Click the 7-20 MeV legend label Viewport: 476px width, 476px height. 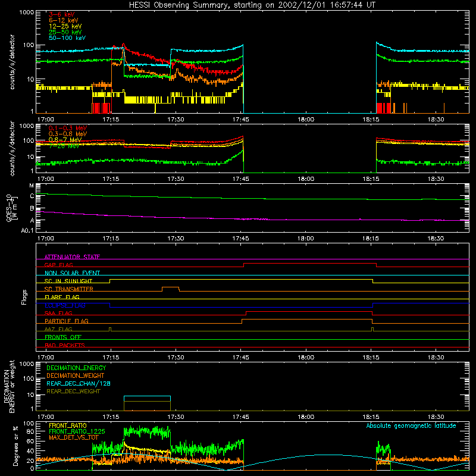[x=64, y=146]
